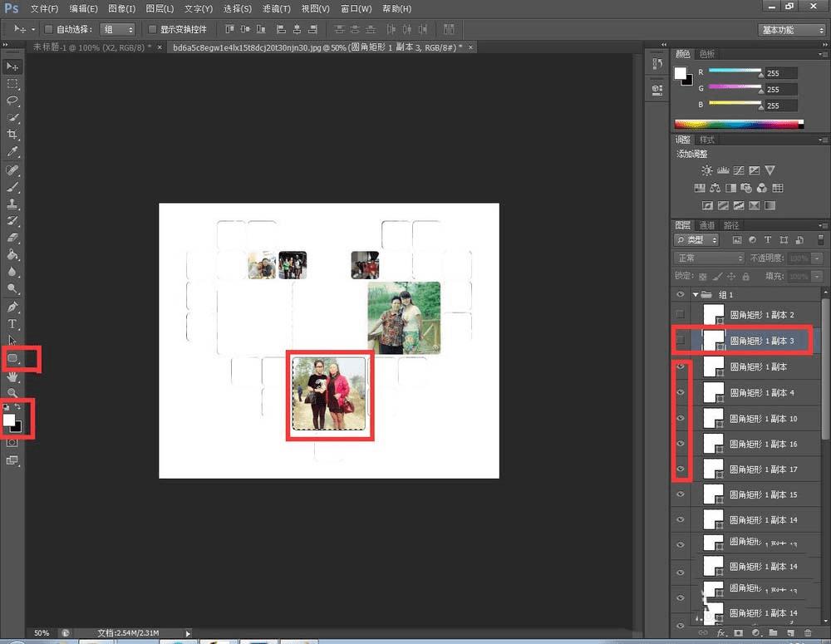Open the 基本功能 workspace dropdown

[791, 29]
